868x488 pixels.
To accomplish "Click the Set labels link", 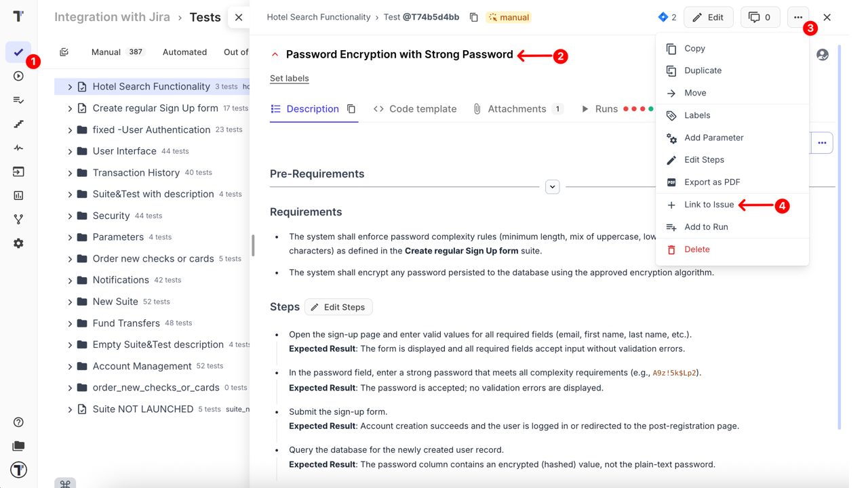I will click(289, 79).
